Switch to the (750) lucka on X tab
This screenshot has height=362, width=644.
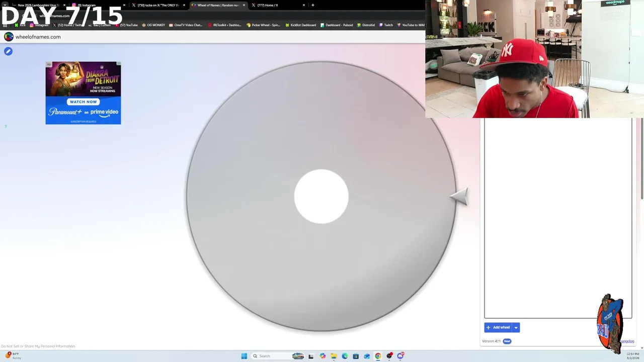coord(158,5)
